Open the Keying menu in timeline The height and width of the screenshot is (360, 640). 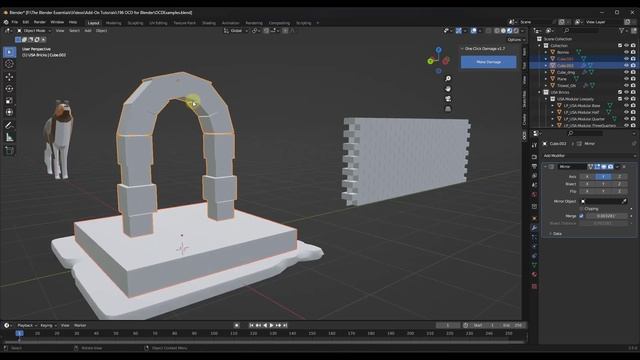(48, 325)
